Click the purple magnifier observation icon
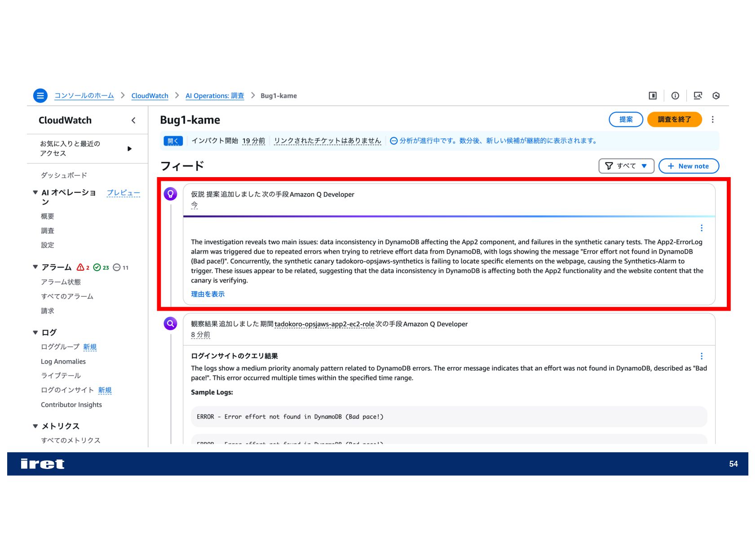The image size is (756, 535). (170, 324)
